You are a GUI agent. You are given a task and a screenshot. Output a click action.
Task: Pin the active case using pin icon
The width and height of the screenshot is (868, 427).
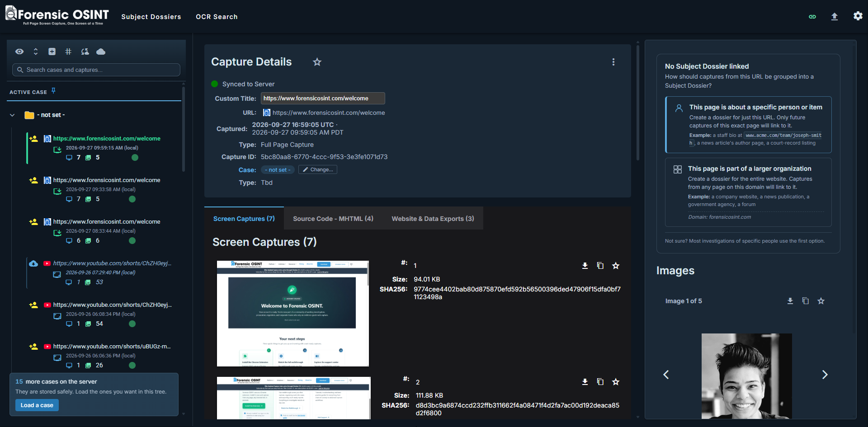[53, 91]
